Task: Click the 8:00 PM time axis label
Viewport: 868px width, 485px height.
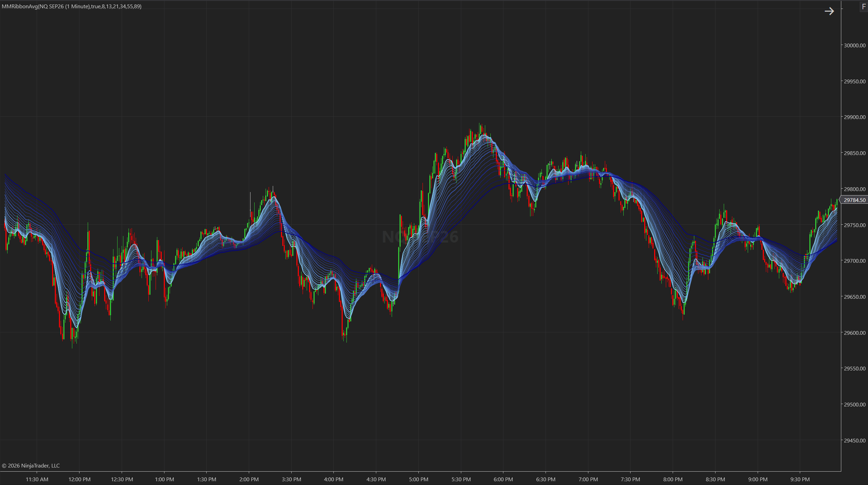Action: [x=673, y=479]
